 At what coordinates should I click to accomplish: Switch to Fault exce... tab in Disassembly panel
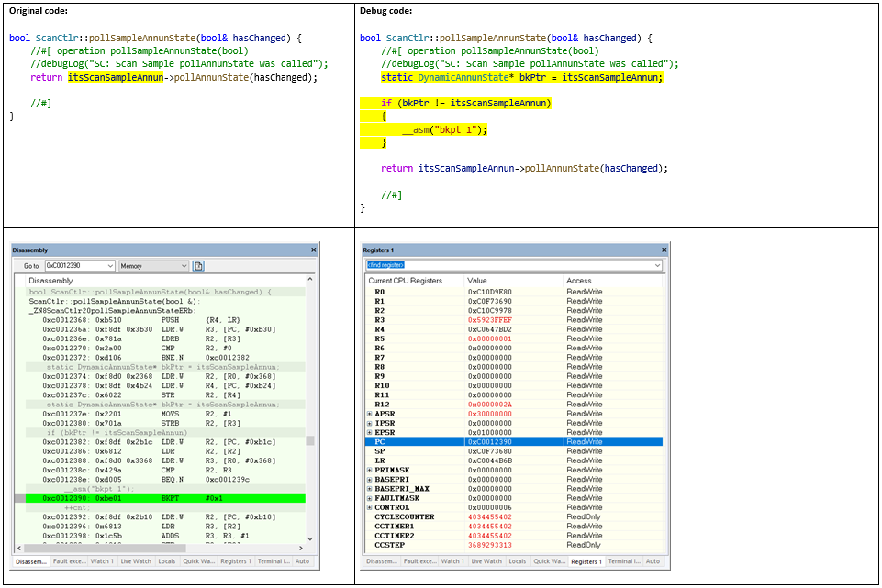click(x=69, y=561)
